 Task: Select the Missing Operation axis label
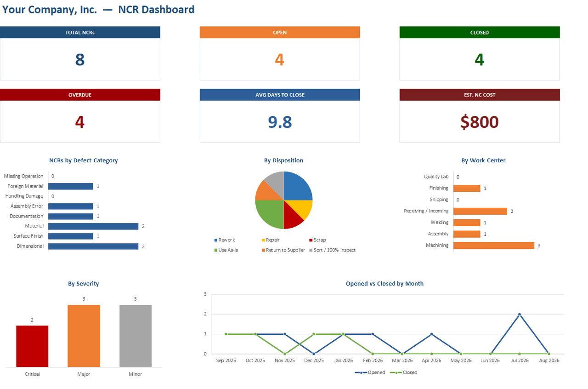[23, 176]
